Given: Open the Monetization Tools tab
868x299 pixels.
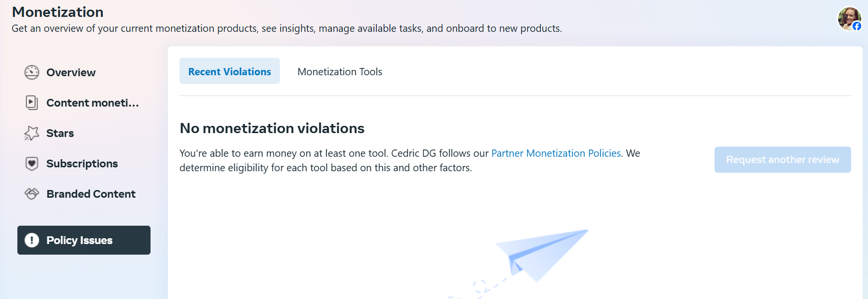Looking at the screenshot, I should 340,71.
